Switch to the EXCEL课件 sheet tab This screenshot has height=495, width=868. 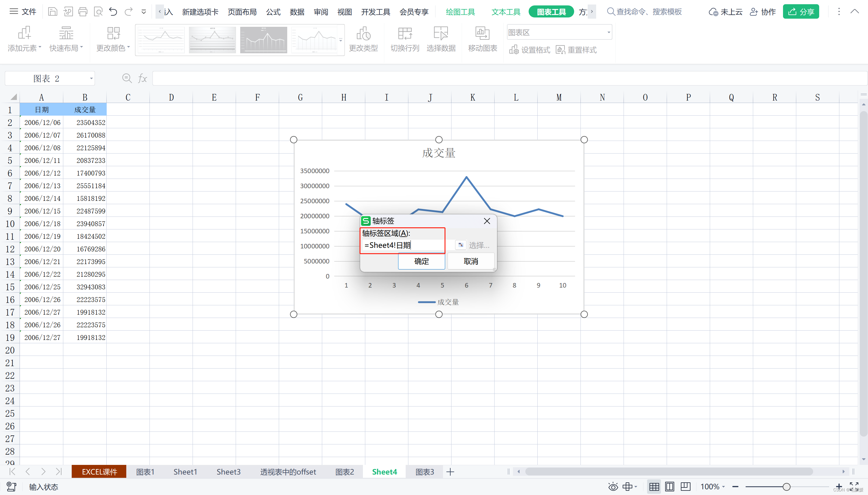click(99, 472)
